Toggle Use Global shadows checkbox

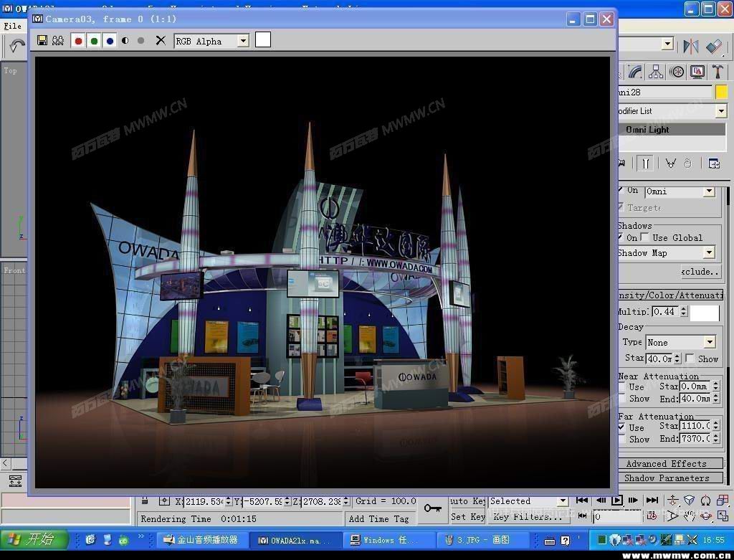click(x=644, y=237)
